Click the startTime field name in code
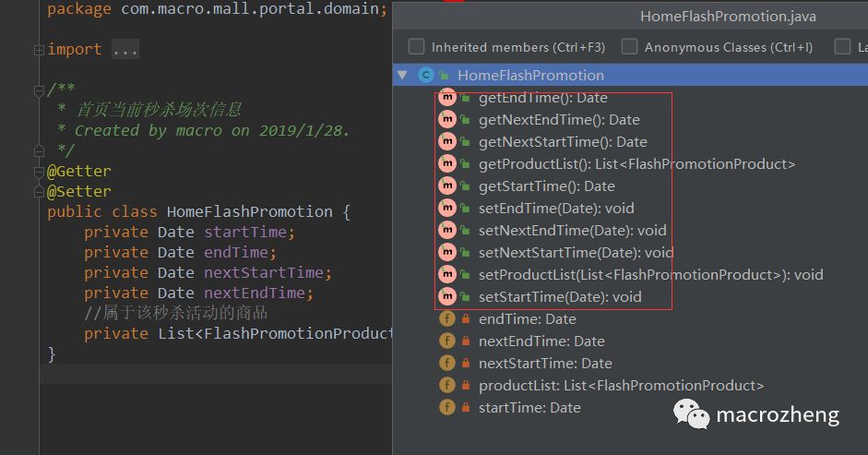The image size is (868, 455). click(245, 232)
